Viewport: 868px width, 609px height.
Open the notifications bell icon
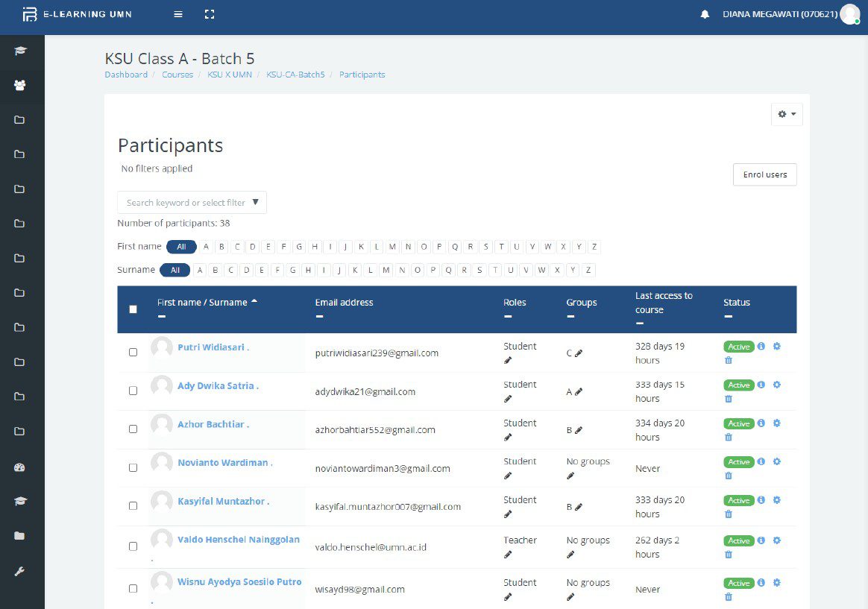pyautogui.click(x=705, y=14)
